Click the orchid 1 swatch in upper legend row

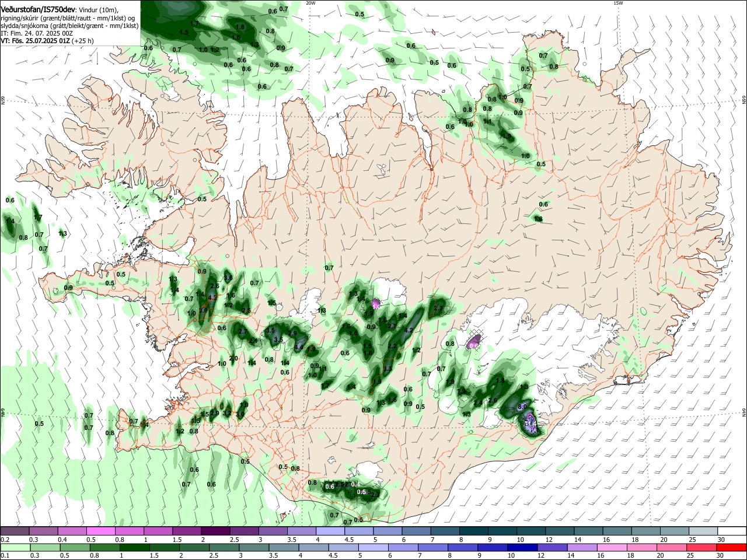tap(158, 531)
